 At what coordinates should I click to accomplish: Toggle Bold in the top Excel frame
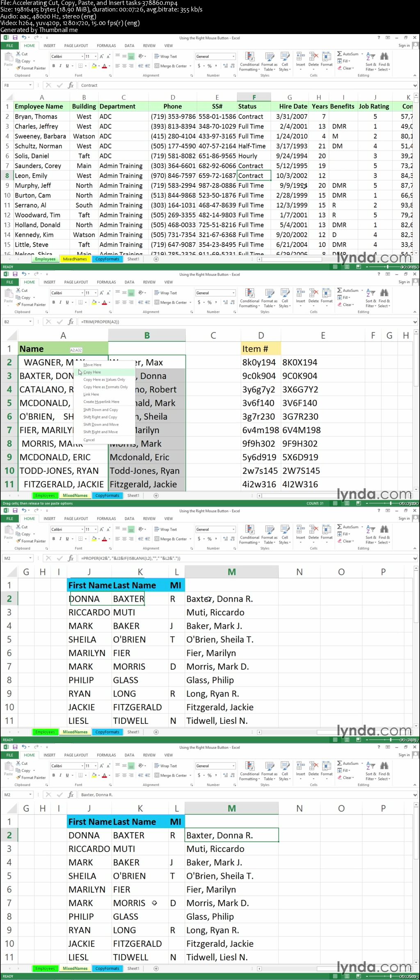53,66
